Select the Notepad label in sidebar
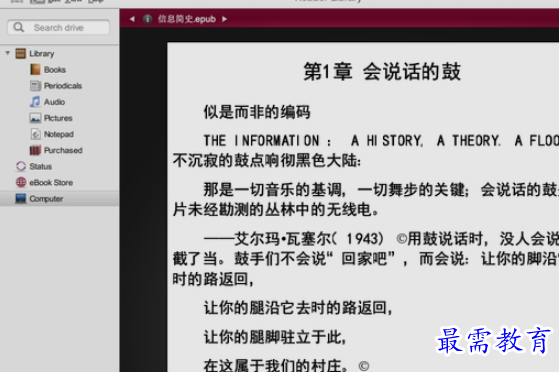The image size is (559, 372). [59, 134]
